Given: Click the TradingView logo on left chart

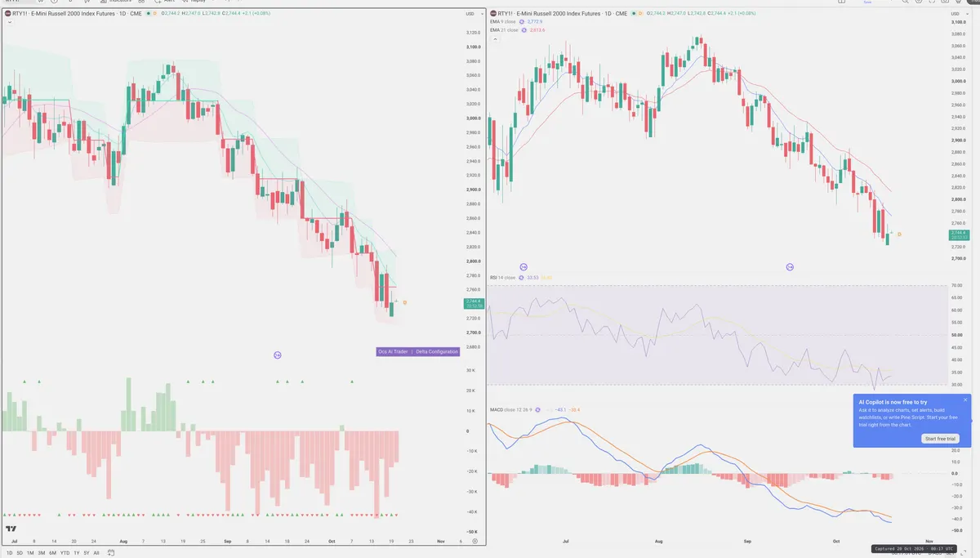Looking at the screenshot, I should point(12,529).
